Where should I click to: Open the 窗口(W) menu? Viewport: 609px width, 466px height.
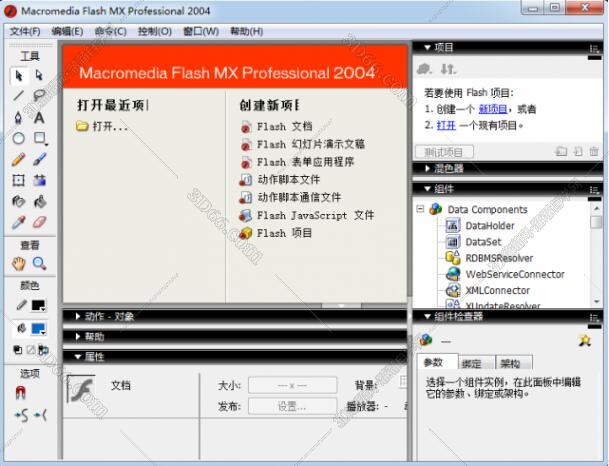[x=201, y=31]
